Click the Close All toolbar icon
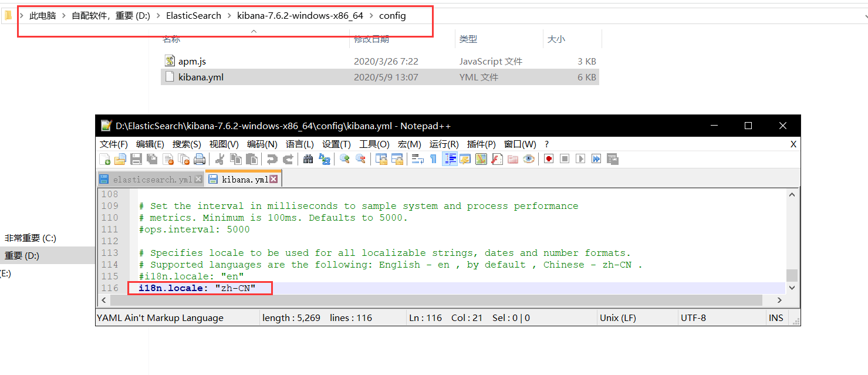This screenshot has height=375, width=868. (x=184, y=159)
